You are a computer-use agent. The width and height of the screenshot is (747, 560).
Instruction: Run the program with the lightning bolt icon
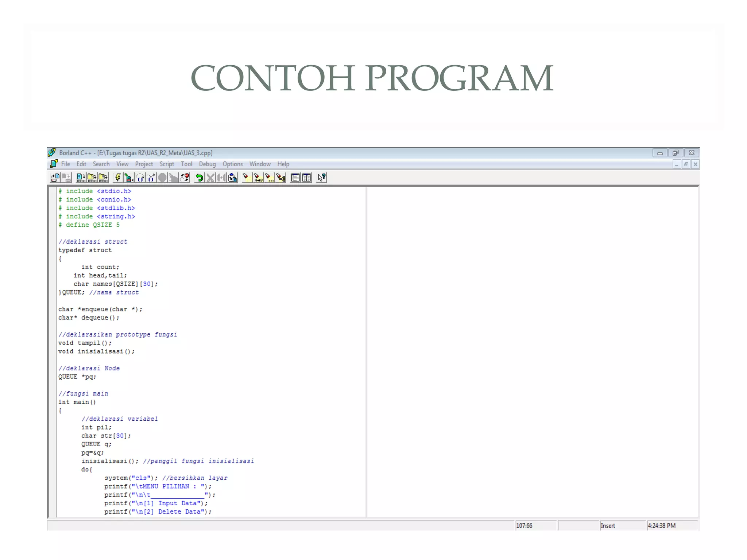coord(118,178)
